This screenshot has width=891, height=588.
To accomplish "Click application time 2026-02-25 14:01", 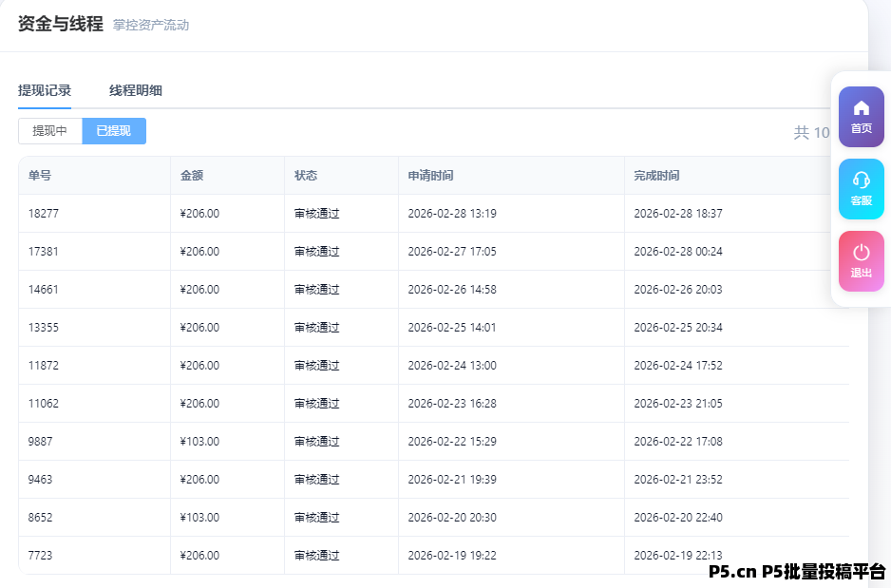I will 452,328.
